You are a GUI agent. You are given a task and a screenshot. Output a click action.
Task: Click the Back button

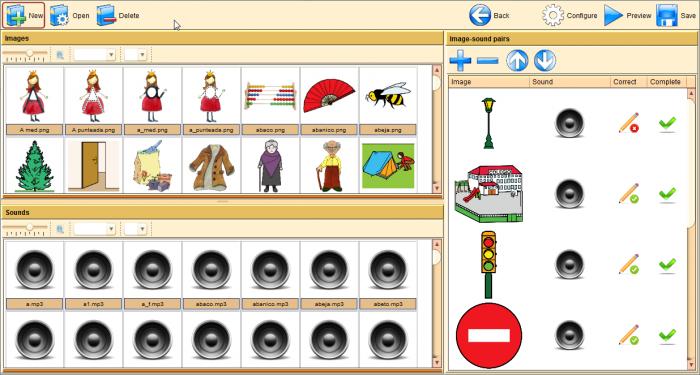point(489,16)
